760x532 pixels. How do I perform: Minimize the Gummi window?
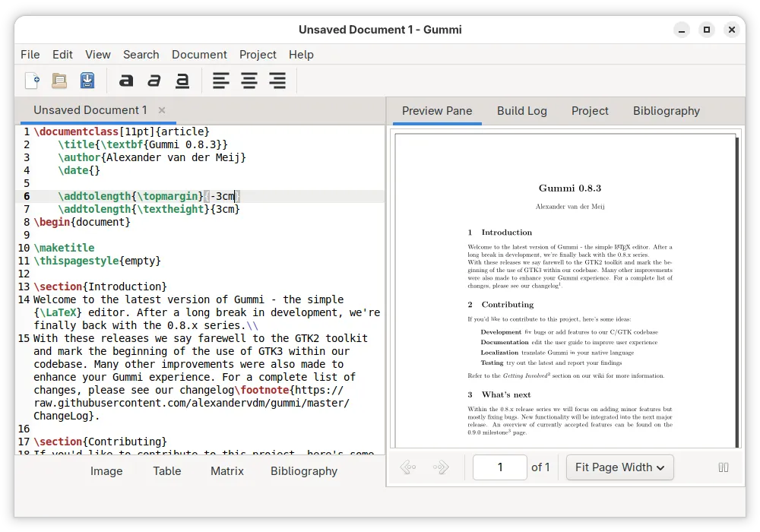(x=682, y=30)
